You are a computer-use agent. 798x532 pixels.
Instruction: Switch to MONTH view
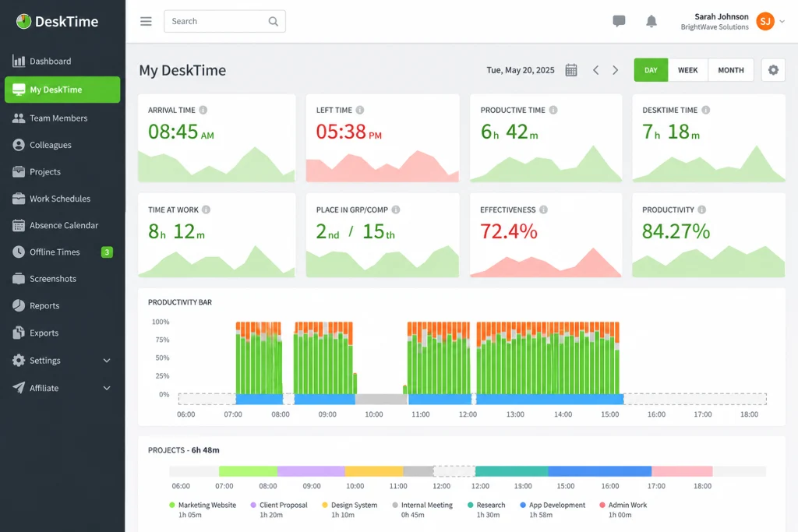pyautogui.click(x=731, y=70)
